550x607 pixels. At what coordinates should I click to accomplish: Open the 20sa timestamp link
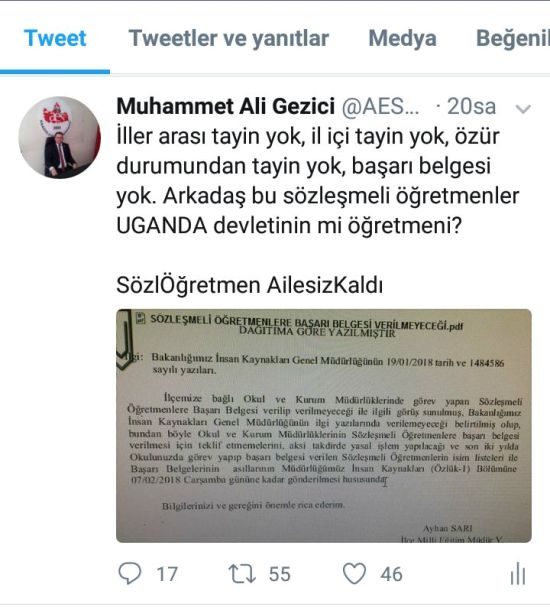pyautogui.click(x=471, y=106)
